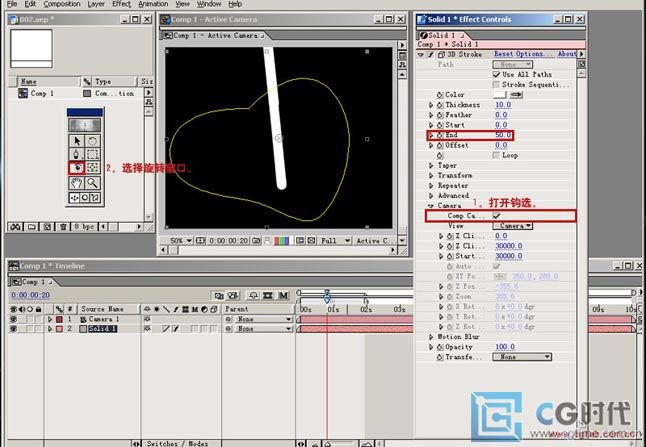This screenshot has width=646, height=447.
Task: Expand the Motion Blur group
Action: 431,337
